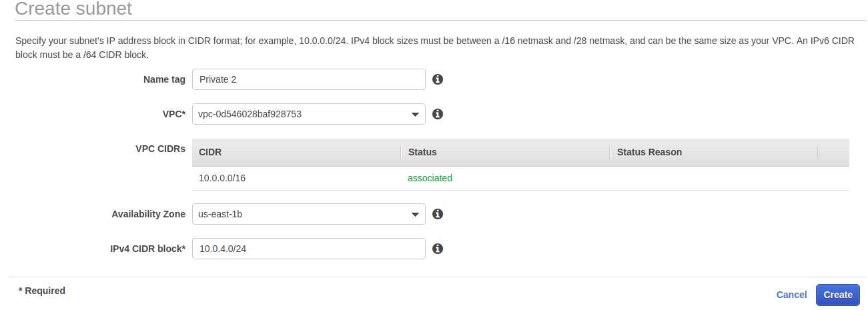Open the VPC selection dropdown
Image resolution: width=868 pixels, height=310 pixels.
[x=308, y=114]
